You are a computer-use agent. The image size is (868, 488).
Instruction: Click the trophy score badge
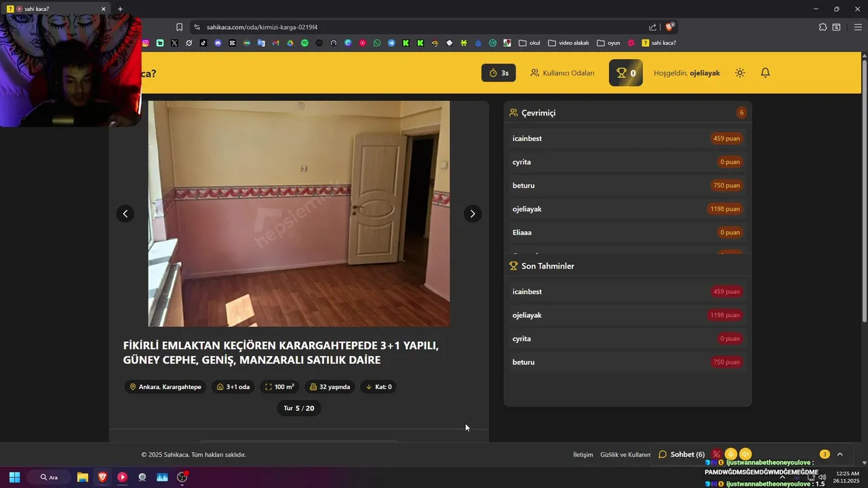pyautogui.click(x=625, y=73)
